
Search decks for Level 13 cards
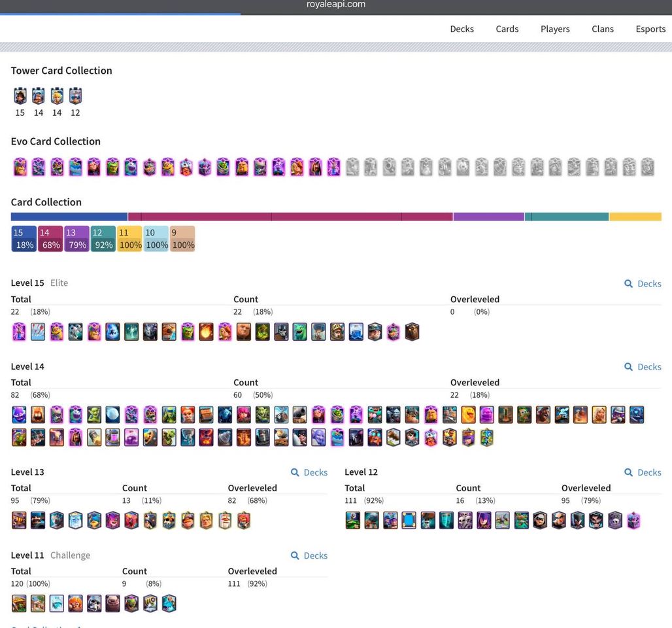point(309,472)
